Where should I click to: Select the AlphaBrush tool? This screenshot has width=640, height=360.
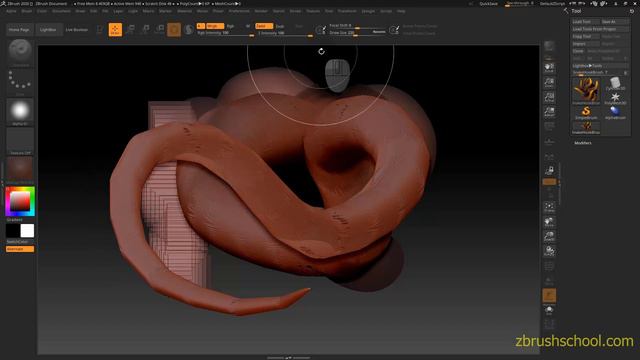[615, 113]
